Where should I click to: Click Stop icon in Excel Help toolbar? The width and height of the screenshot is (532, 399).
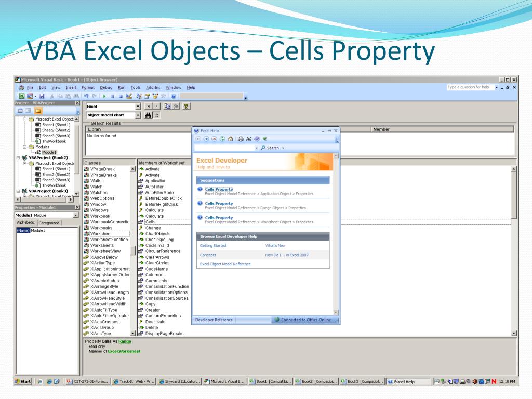point(214,139)
